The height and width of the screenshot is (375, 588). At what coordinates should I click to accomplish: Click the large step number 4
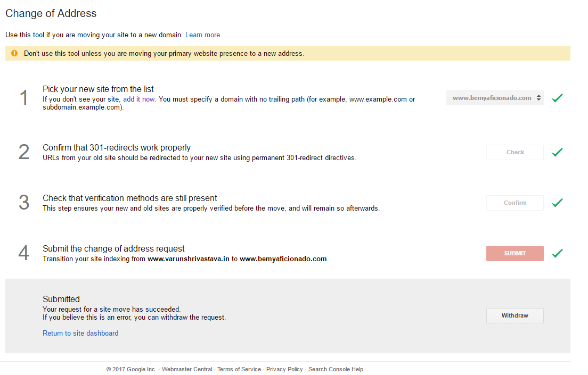[x=23, y=253]
